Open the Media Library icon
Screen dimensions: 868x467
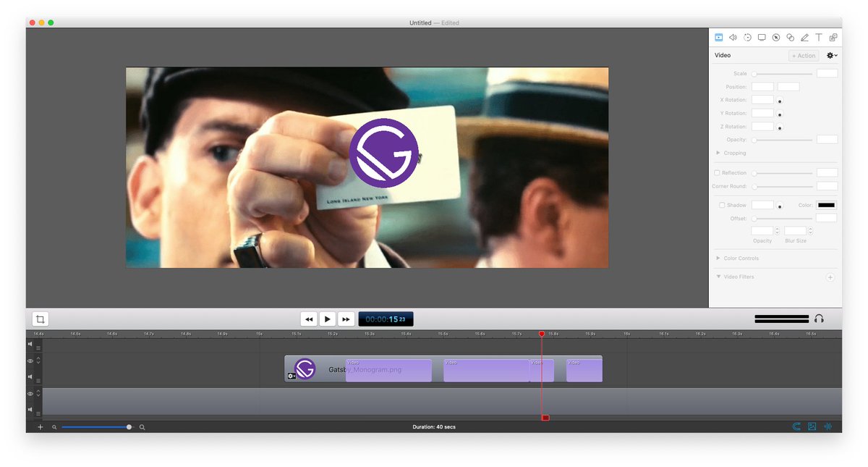click(833, 37)
